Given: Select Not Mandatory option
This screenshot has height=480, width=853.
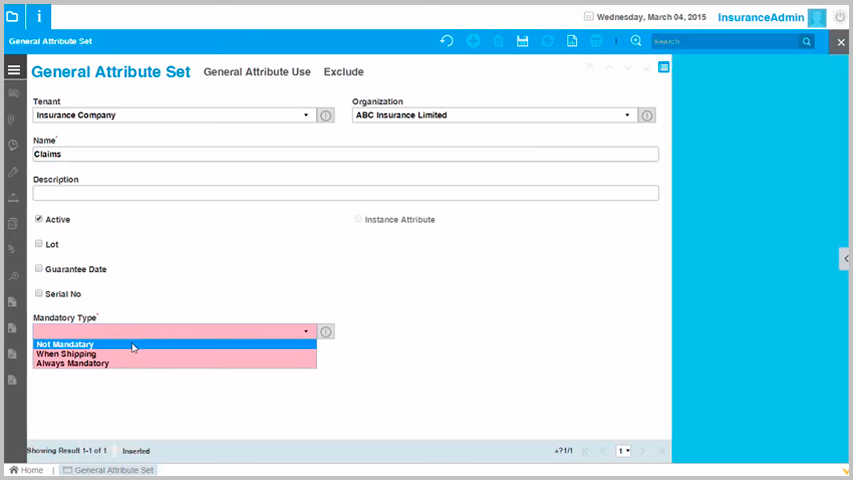Looking at the screenshot, I should 175,344.
